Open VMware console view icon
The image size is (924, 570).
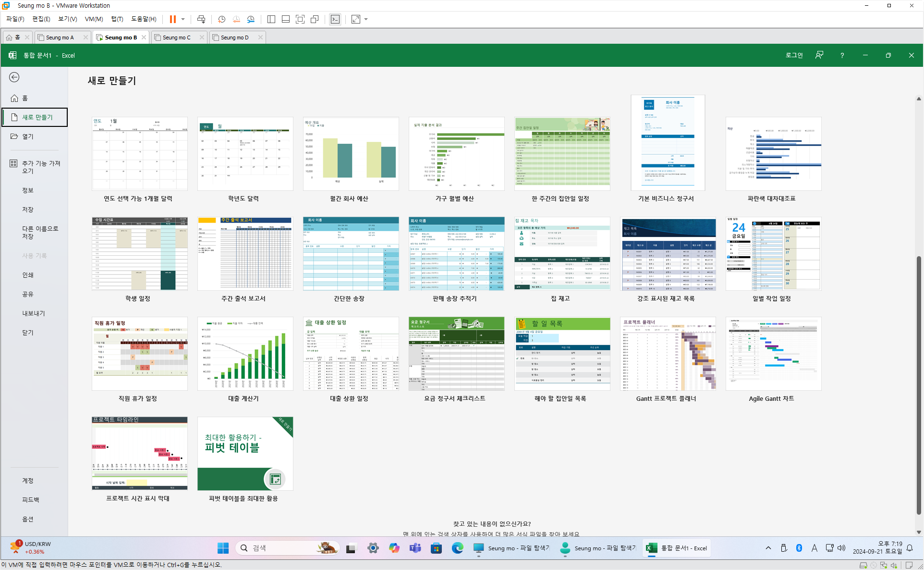(x=335, y=19)
